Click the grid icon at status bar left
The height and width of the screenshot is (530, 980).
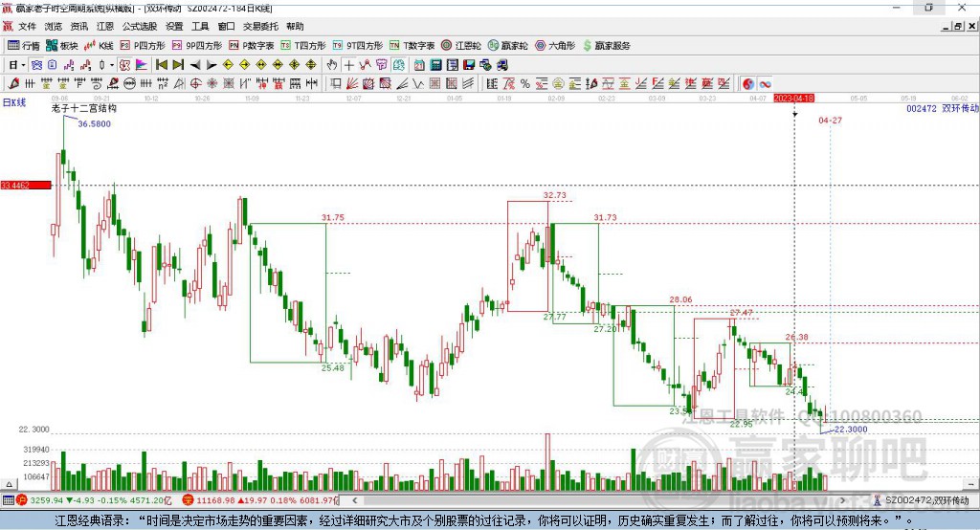[x=8, y=500]
